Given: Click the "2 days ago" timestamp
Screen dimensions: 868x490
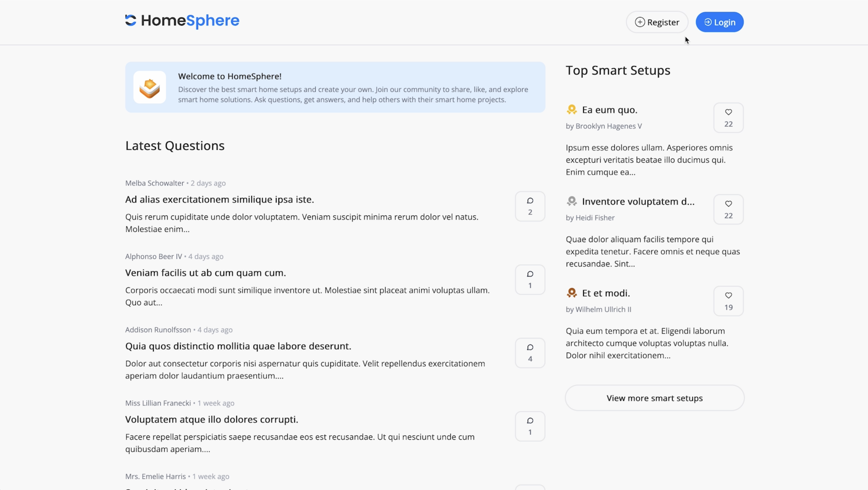Looking at the screenshot, I should click(208, 183).
